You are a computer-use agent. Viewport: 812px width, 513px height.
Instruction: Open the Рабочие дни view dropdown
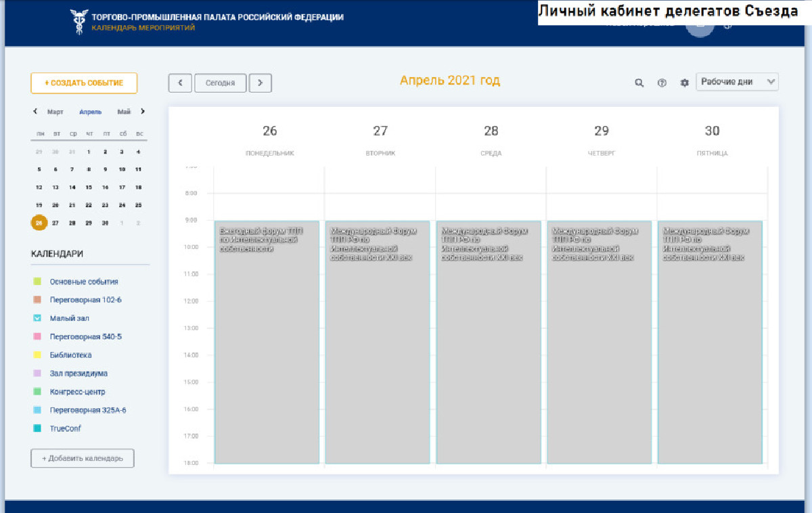737,82
